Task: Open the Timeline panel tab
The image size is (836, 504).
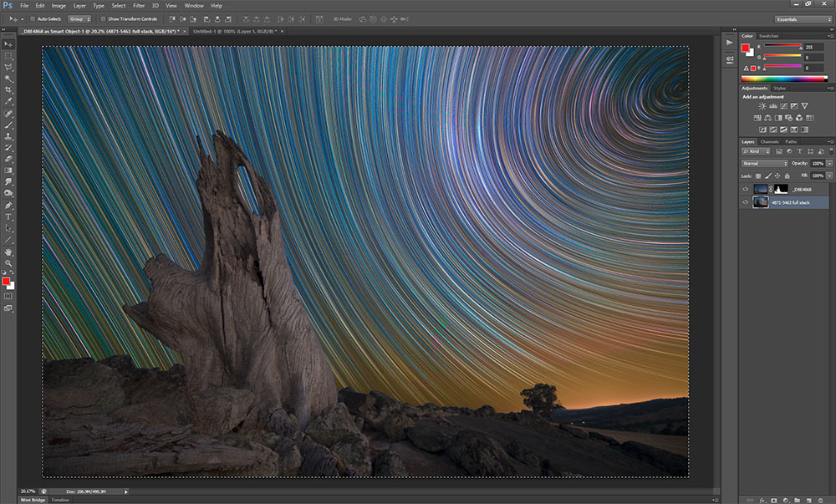Action: click(60, 501)
